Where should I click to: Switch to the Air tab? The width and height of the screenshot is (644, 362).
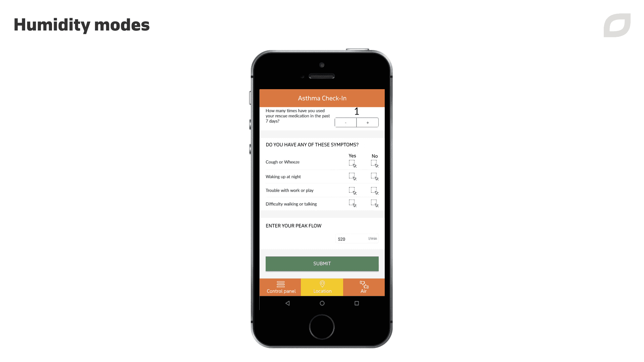(x=363, y=287)
